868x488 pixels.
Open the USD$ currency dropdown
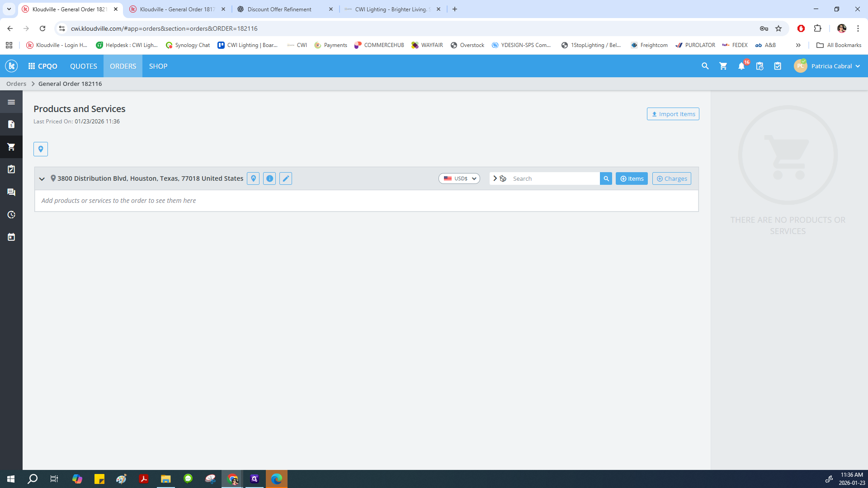point(459,178)
